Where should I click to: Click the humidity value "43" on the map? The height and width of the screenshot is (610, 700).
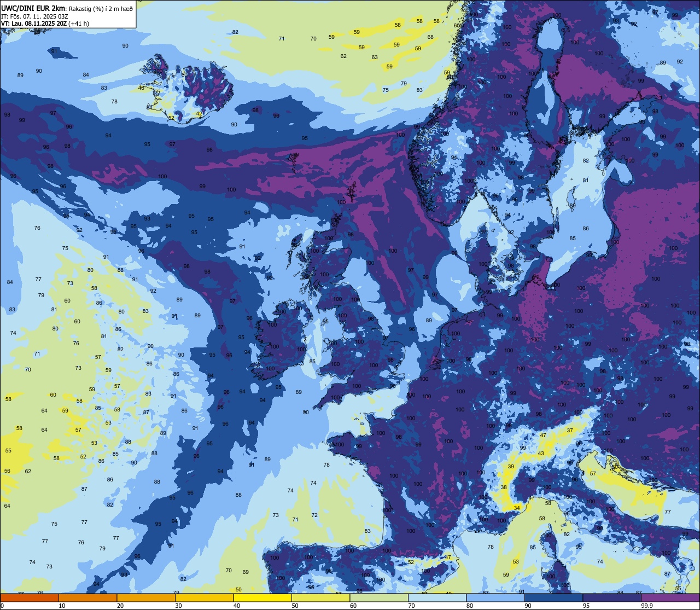(x=541, y=454)
